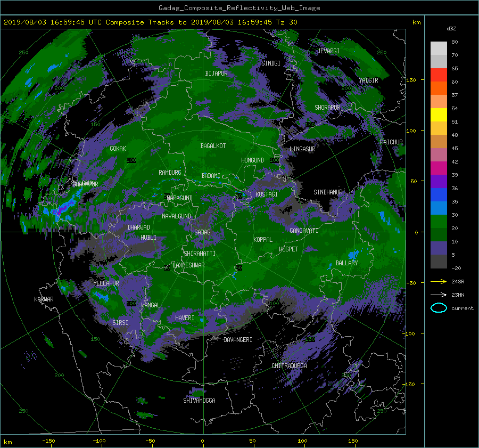Select the red 65 dBZ color swatch
This screenshot has height=448, width=479.
(439, 75)
